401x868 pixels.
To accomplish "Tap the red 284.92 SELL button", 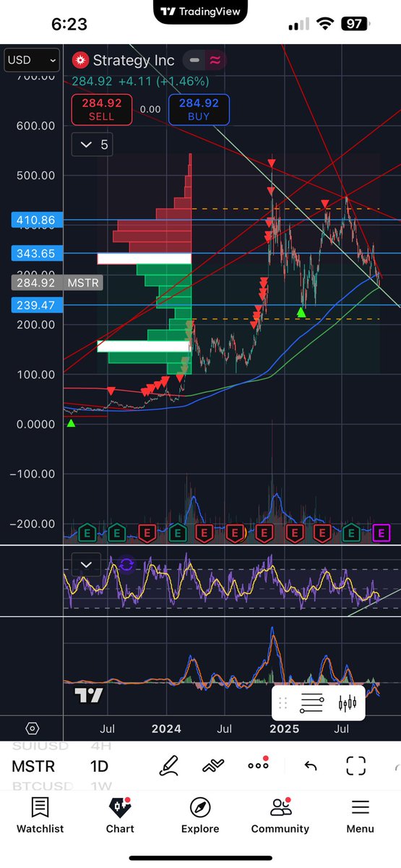I will (x=101, y=109).
